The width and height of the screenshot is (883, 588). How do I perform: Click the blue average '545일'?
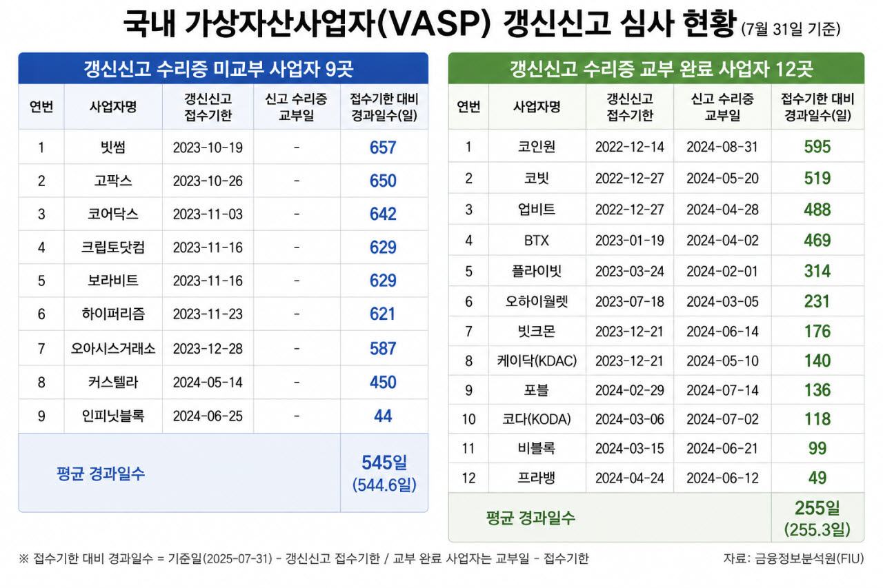[x=384, y=463]
